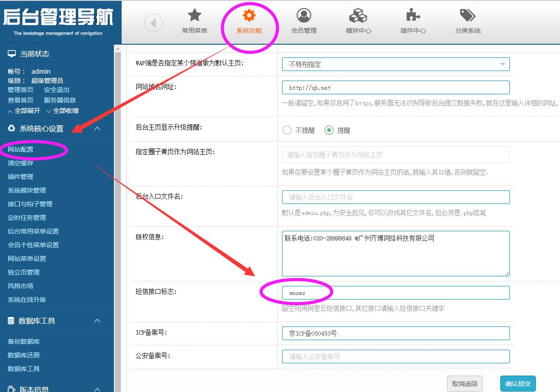Click the 短信接口标志 input field
The height and width of the screenshot is (392, 560).
point(396,293)
